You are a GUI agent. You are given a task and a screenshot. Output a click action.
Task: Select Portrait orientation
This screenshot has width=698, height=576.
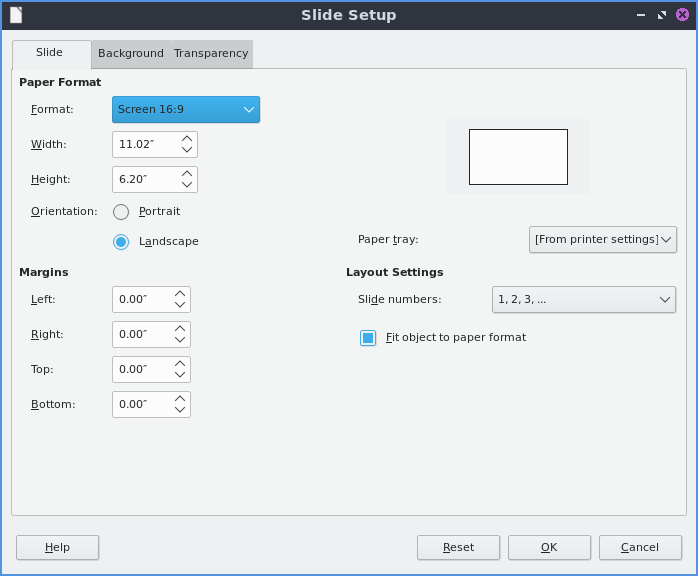(x=121, y=212)
